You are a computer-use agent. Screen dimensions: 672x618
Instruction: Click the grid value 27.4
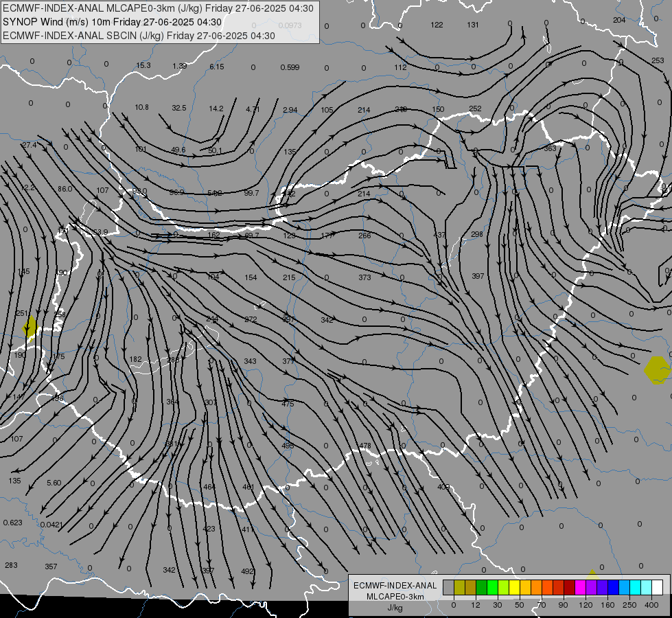coord(29,145)
